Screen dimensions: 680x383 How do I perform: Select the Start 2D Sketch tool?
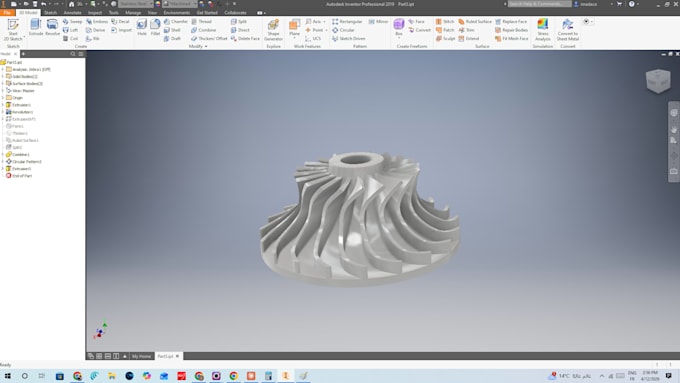tap(13, 29)
